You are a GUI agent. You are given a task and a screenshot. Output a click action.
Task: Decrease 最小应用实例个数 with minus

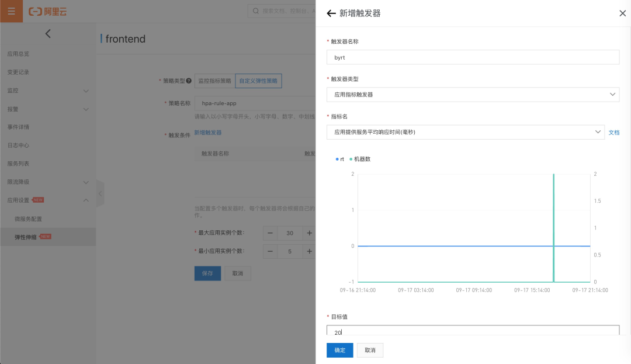tap(270, 251)
